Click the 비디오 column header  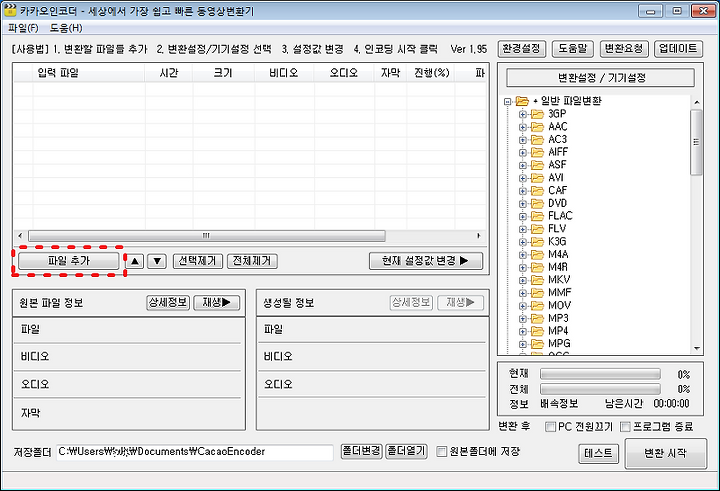[x=284, y=73]
